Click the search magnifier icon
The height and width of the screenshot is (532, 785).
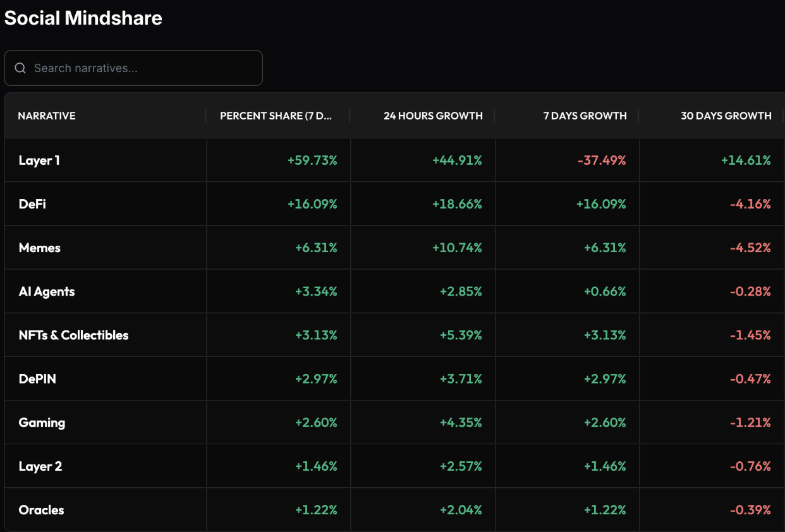[20, 68]
